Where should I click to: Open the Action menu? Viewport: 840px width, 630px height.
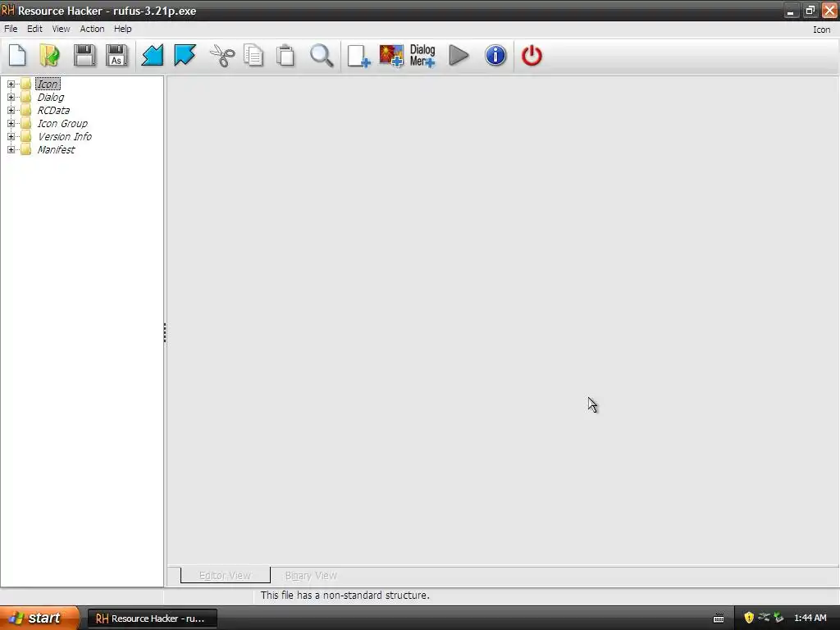click(92, 29)
